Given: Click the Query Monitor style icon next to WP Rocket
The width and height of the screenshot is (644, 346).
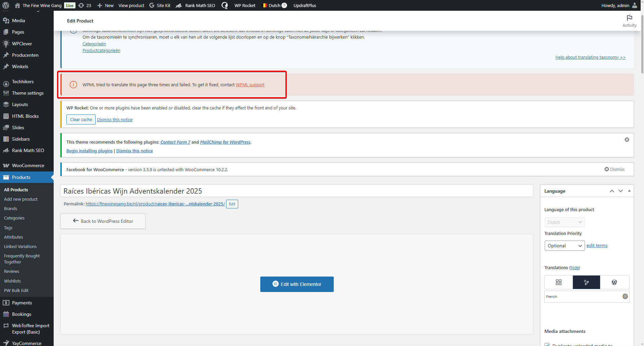Looking at the screenshot, I should [225, 5].
